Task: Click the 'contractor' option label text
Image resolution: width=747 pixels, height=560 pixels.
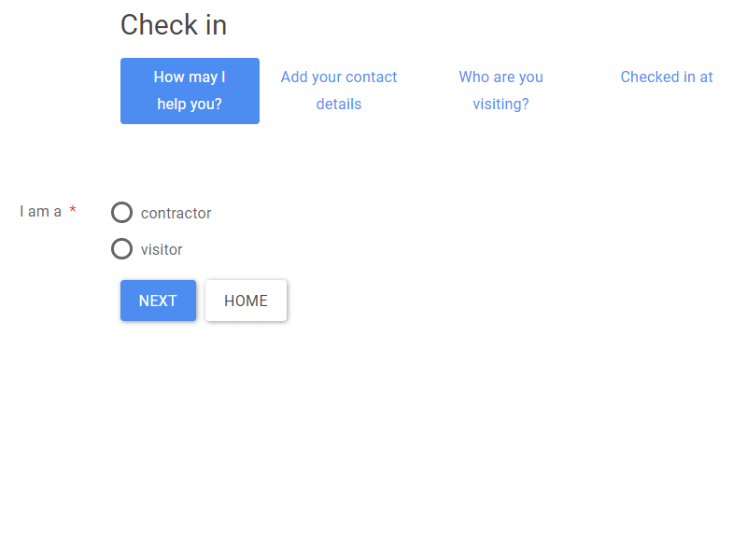Action: coord(176,213)
